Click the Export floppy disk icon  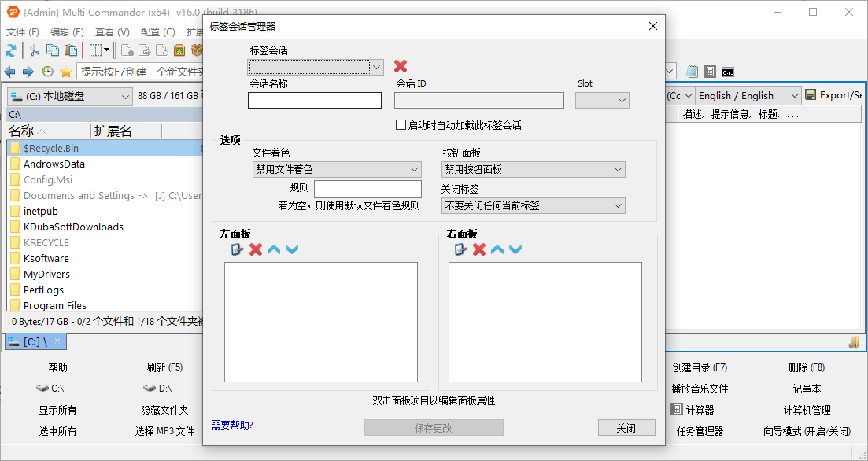click(811, 94)
